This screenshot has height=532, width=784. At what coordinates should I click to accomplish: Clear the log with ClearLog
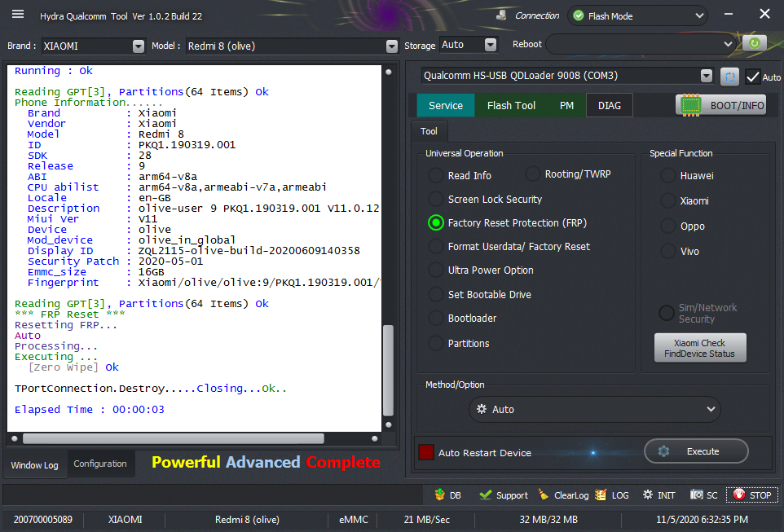563,495
